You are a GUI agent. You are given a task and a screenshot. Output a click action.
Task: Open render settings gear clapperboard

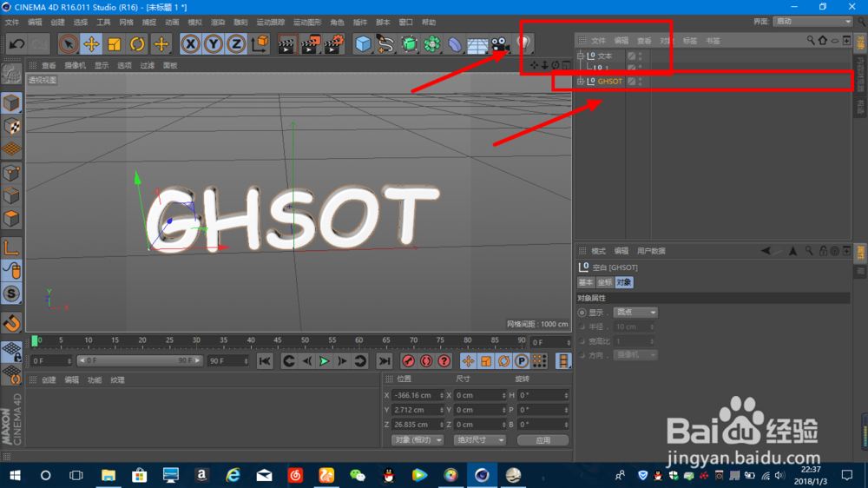pyautogui.click(x=334, y=43)
